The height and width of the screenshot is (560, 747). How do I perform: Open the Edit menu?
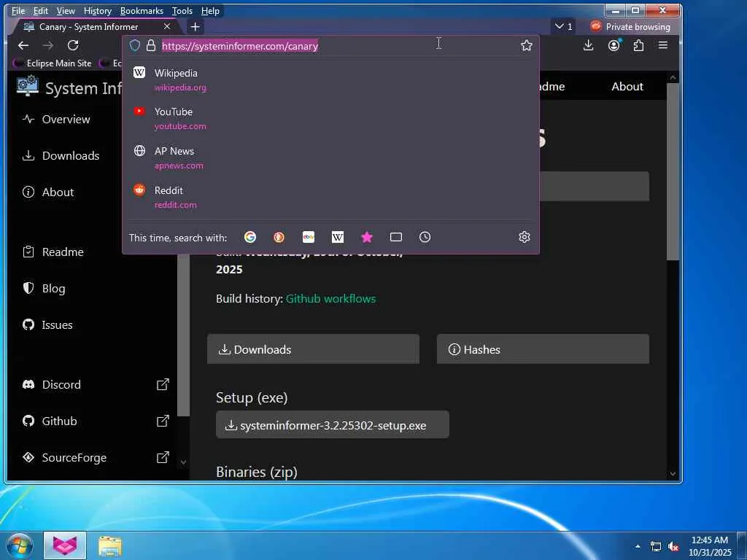pyautogui.click(x=41, y=10)
